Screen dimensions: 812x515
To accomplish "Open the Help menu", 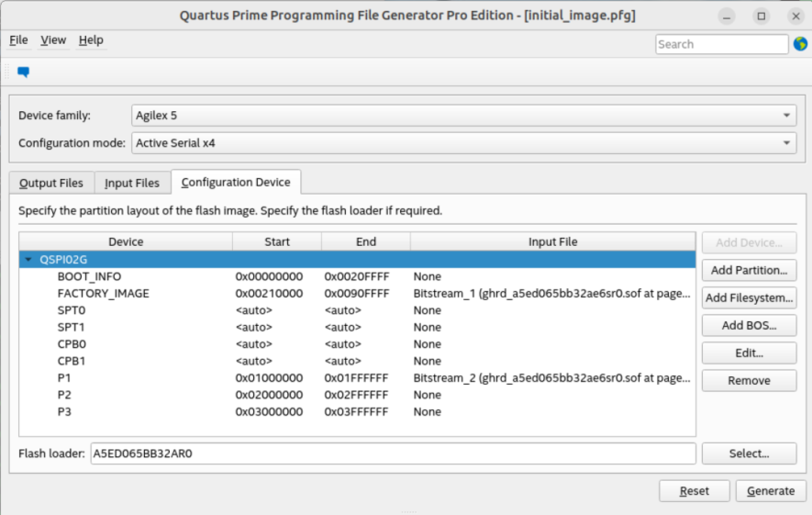I will 91,40.
